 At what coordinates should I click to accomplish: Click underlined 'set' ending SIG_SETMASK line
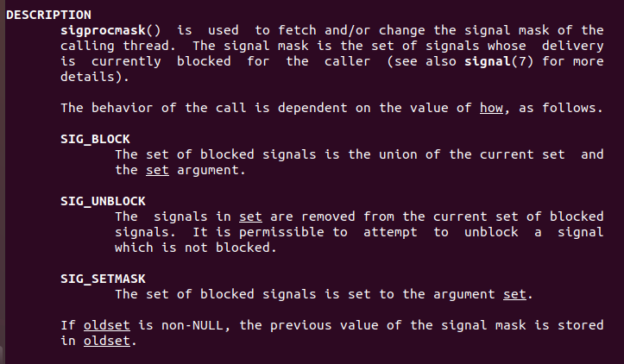[x=514, y=294]
